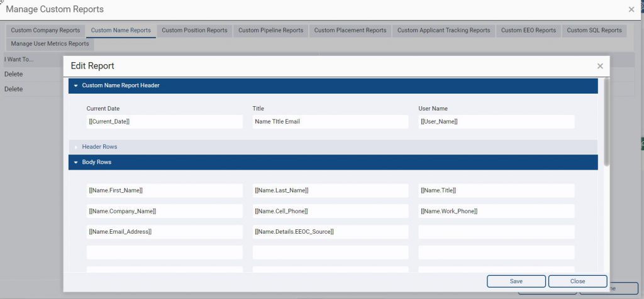Click the [[Name.Details.EEOC_Source]] body field

331,232
